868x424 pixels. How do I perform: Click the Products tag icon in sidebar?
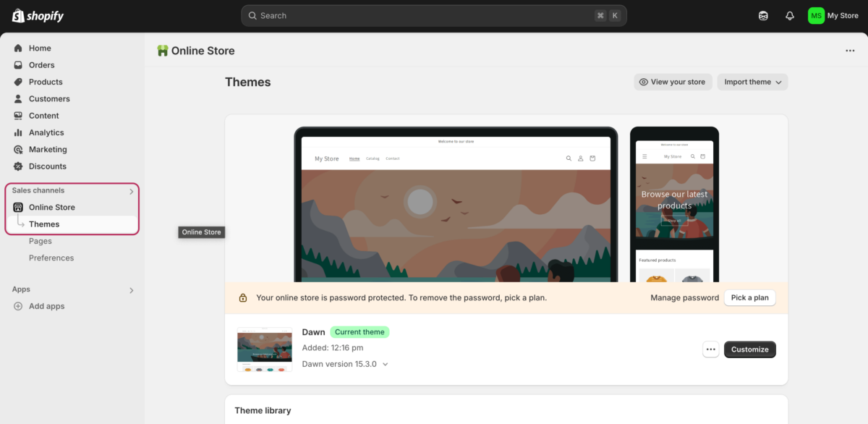(18, 82)
